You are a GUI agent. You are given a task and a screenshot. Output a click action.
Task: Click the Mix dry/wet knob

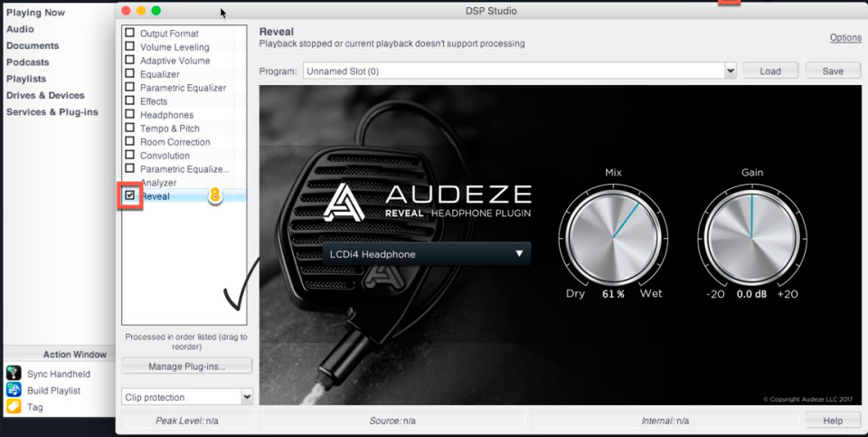coord(613,237)
